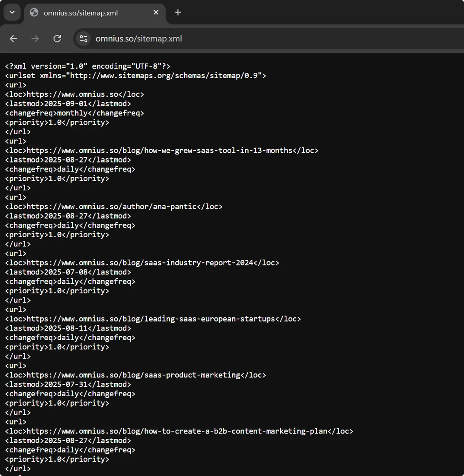The image size is (464, 476).
Task: Click the globe favicon on the tab
Action: click(x=34, y=12)
